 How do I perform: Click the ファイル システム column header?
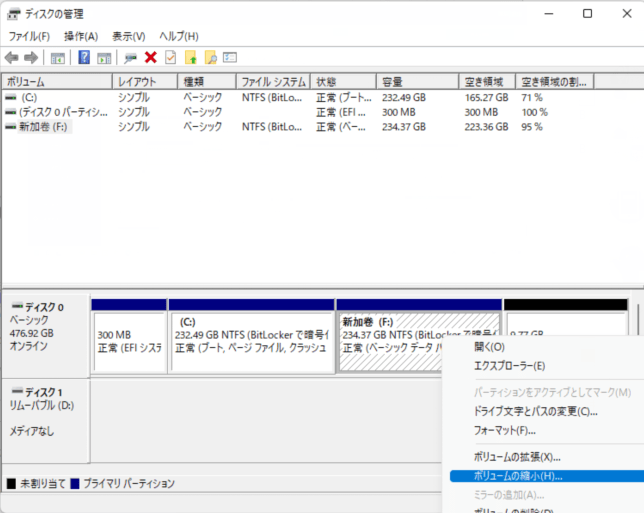tap(272, 81)
